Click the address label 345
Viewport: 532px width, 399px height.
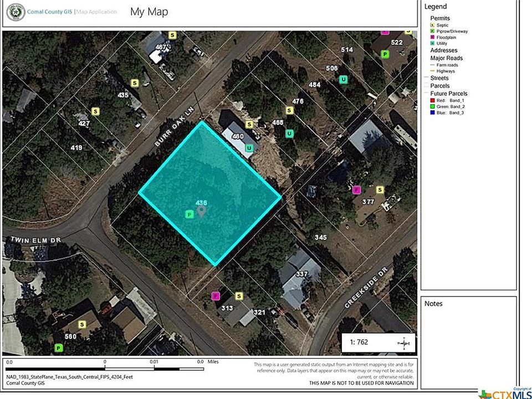click(x=321, y=238)
